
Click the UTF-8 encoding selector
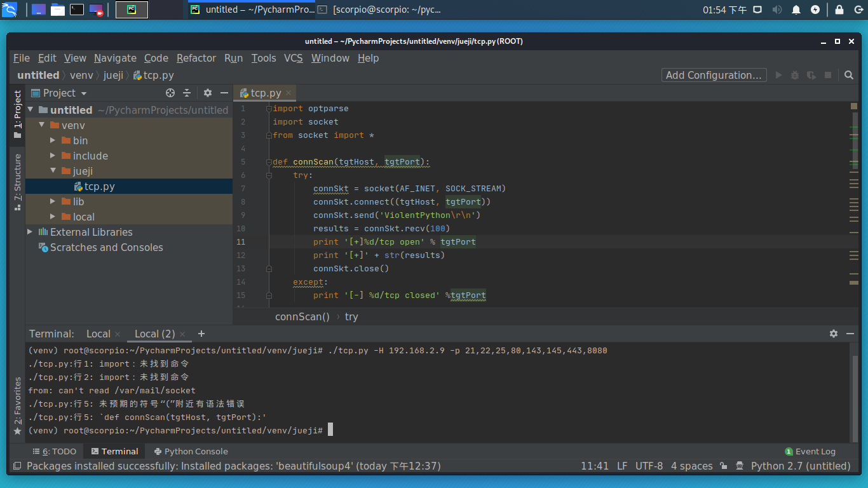[649, 466]
